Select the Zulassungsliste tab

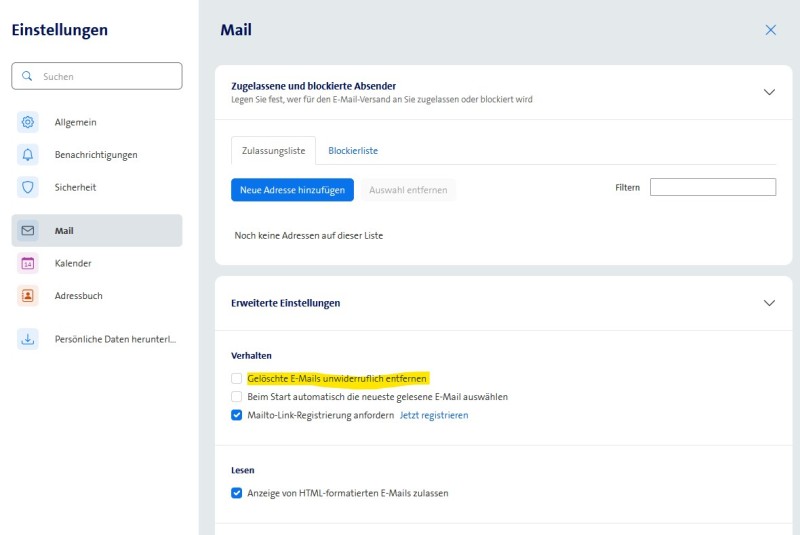point(273,151)
